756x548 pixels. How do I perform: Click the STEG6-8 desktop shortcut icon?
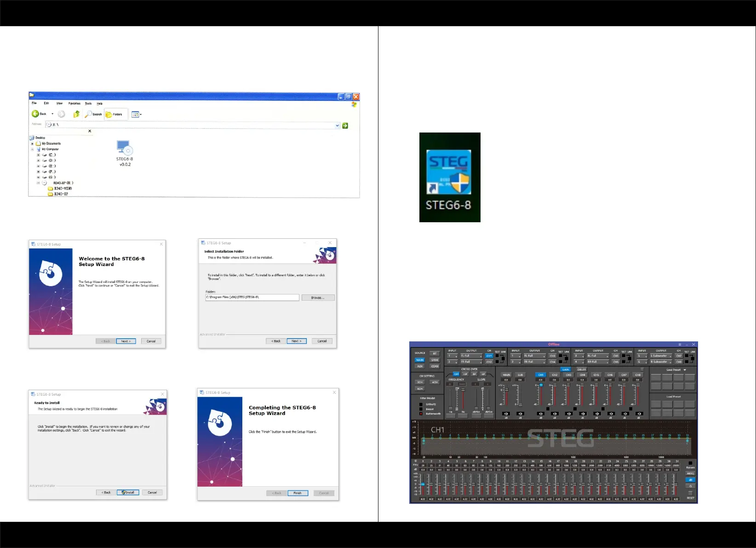point(449,173)
